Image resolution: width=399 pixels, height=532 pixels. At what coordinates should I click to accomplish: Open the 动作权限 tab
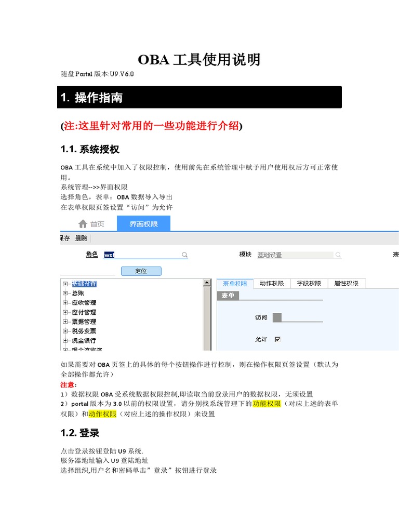tap(272, 284)
